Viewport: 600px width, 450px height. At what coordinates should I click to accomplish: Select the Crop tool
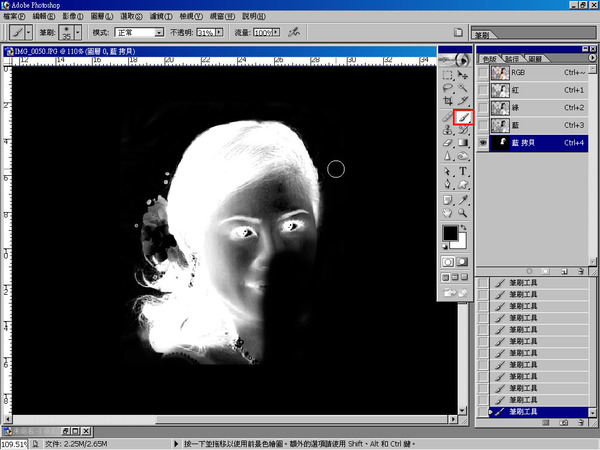(448, 101)
